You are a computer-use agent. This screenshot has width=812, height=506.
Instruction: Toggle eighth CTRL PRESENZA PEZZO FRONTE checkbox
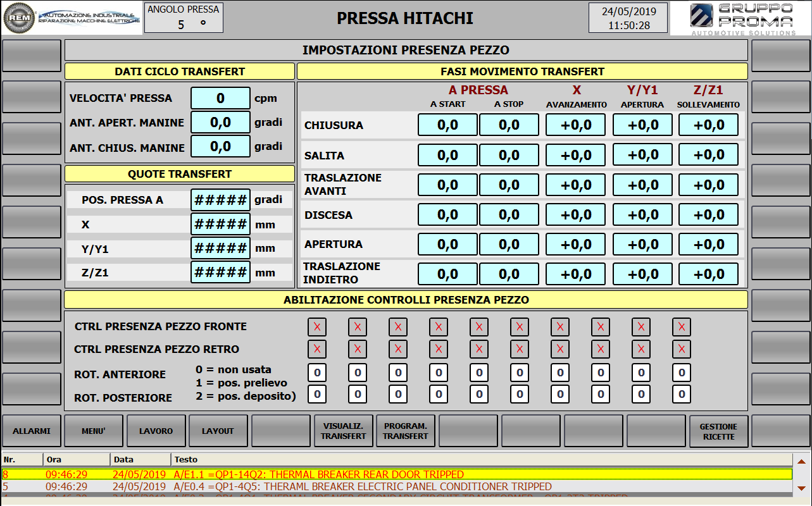click(x=601, y=327)
